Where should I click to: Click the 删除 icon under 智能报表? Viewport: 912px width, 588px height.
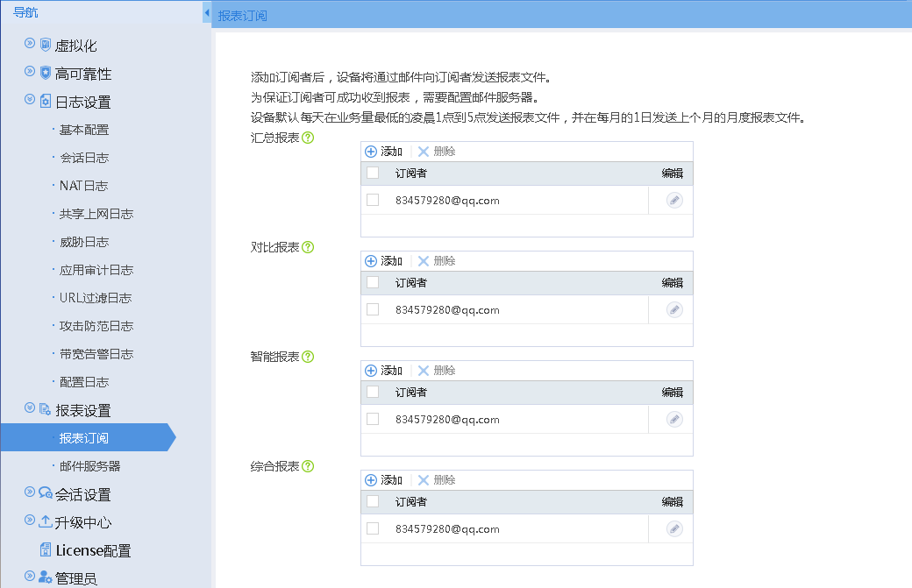point(424,371)
